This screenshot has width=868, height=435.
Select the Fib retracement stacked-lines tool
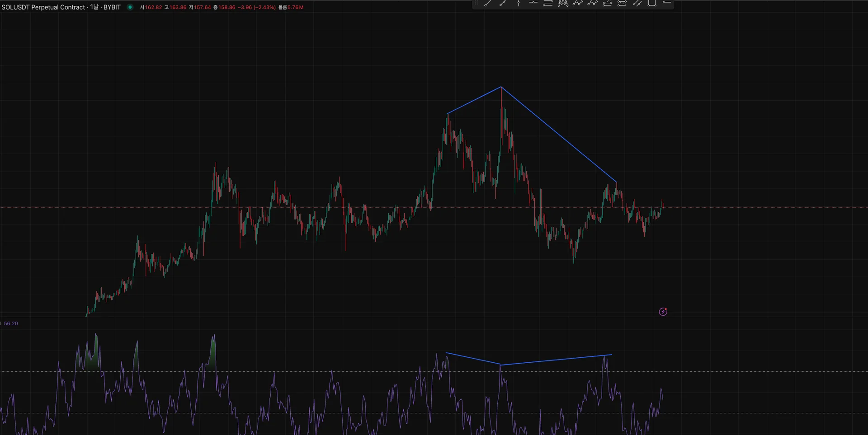pyautogui.click(x=548, y=3)
